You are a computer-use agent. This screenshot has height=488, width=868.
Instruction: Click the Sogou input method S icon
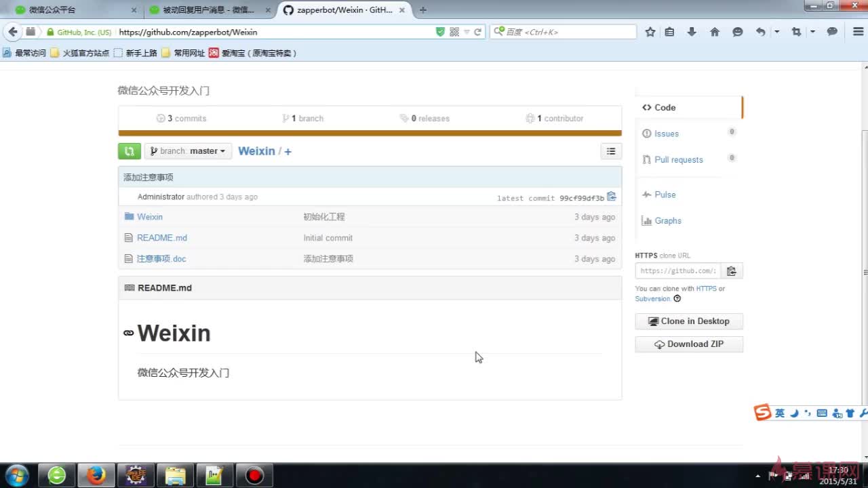[764, 412]
